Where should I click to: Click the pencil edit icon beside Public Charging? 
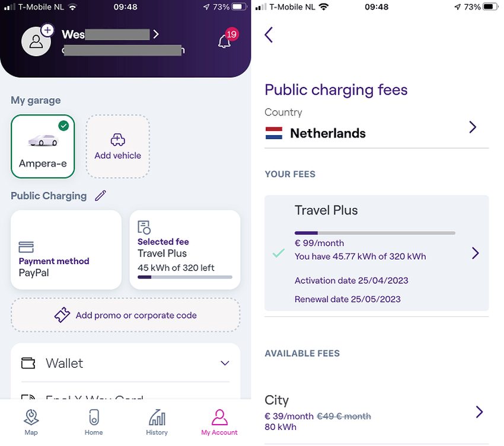click(100, 195)
